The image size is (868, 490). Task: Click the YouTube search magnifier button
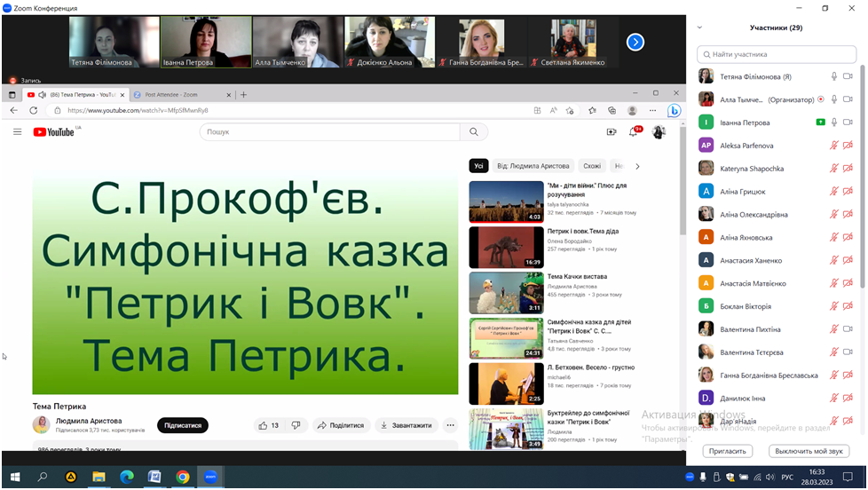pyautogui.click(x=473, y=131)
